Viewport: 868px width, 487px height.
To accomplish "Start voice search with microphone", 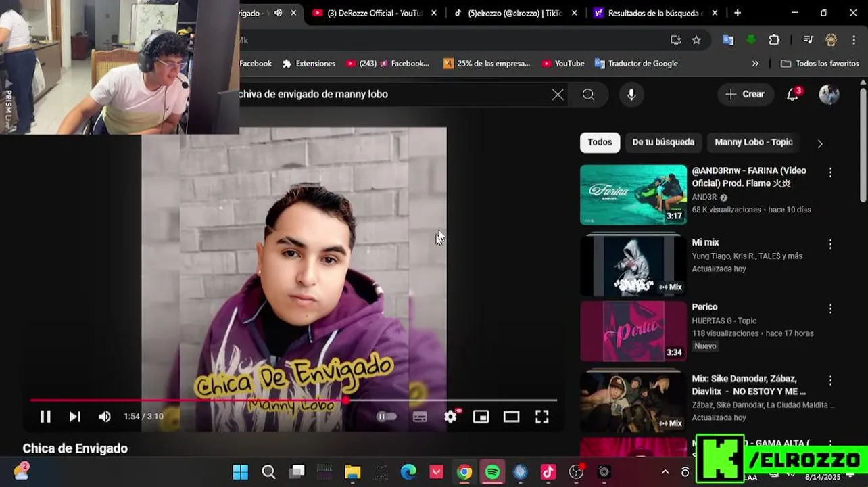I will pyautogui.click(x=631, y=95).
